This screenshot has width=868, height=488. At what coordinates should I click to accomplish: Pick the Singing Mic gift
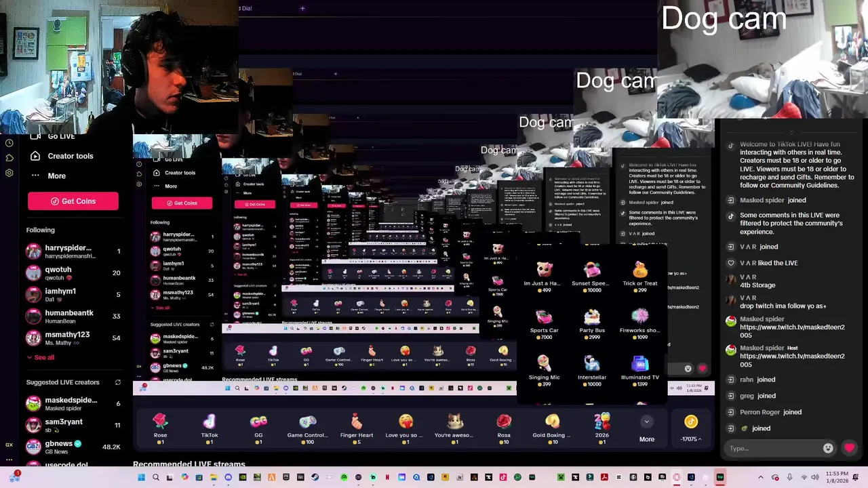click(x=544, y=370)
